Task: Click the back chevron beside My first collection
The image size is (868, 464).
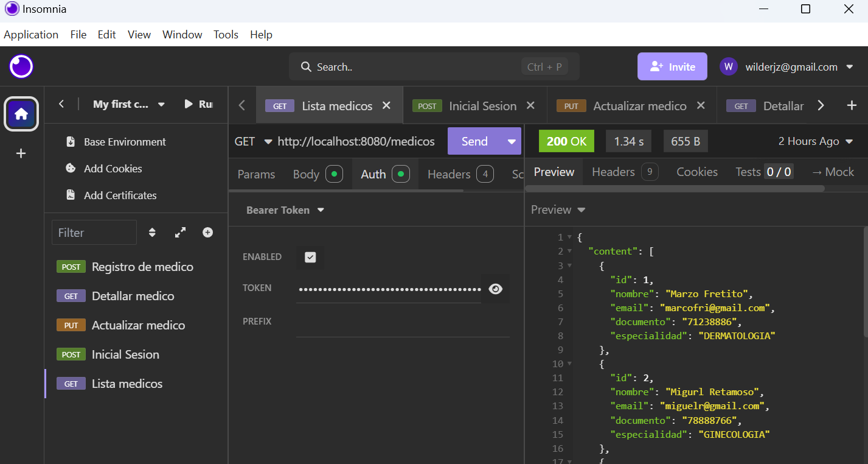Action: click(x=61, y=104)
